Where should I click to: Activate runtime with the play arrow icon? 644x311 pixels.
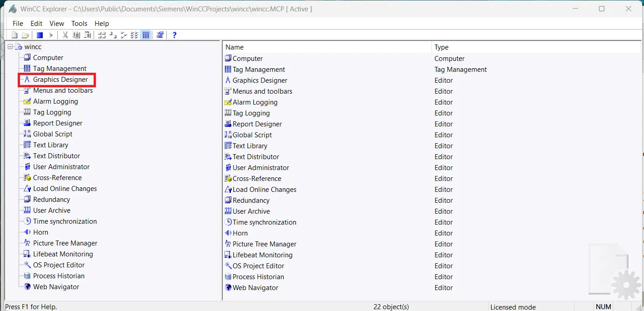pos(51,35)
